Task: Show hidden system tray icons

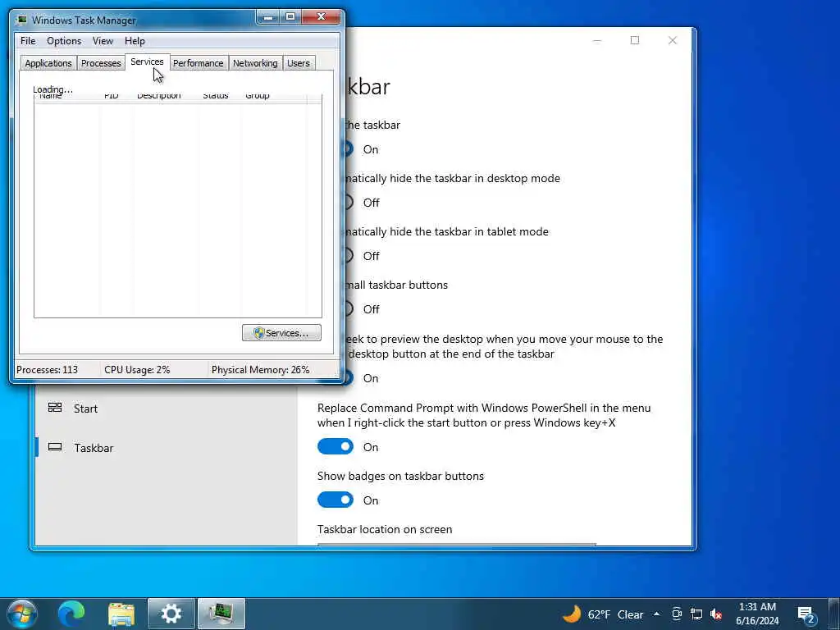Action: (x=657, y=614)
